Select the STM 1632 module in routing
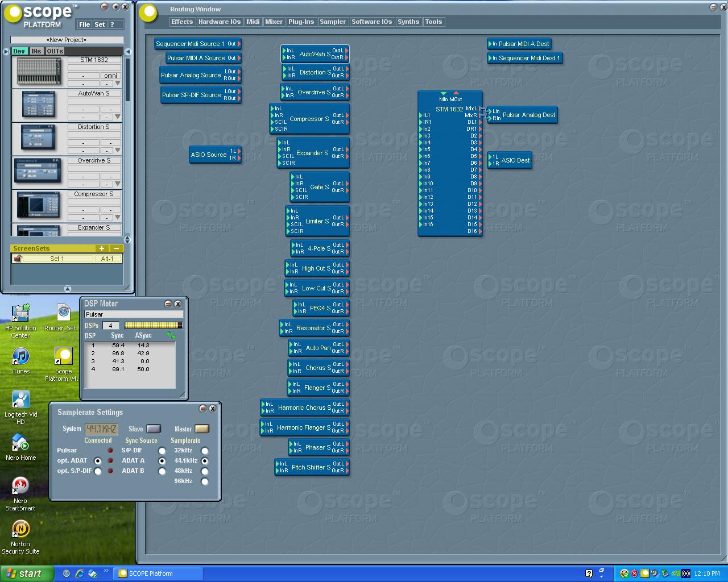Image resolution: width=728 pixels, height=582 pixels. pyautogui.click(x=450, y=164)
